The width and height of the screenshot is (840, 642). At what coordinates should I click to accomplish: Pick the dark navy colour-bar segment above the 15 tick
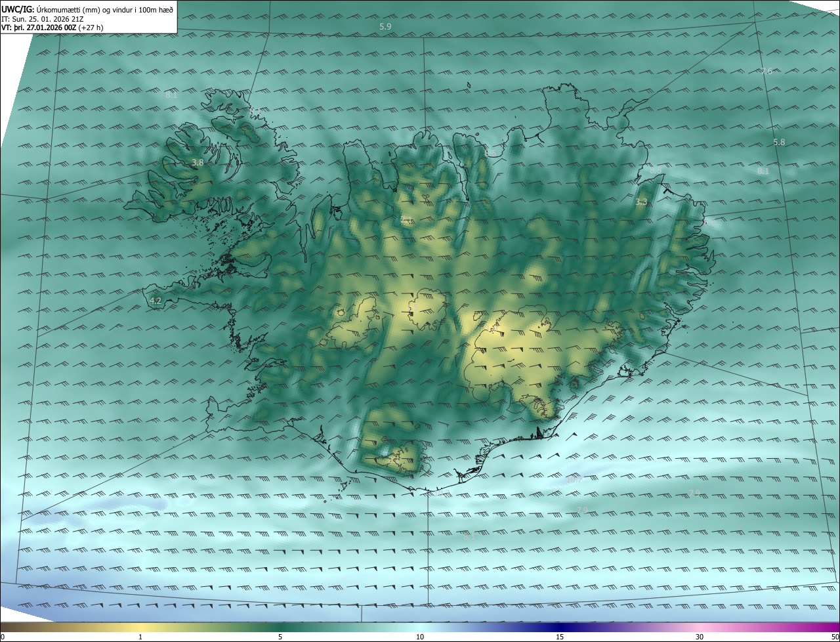point(560,627)
